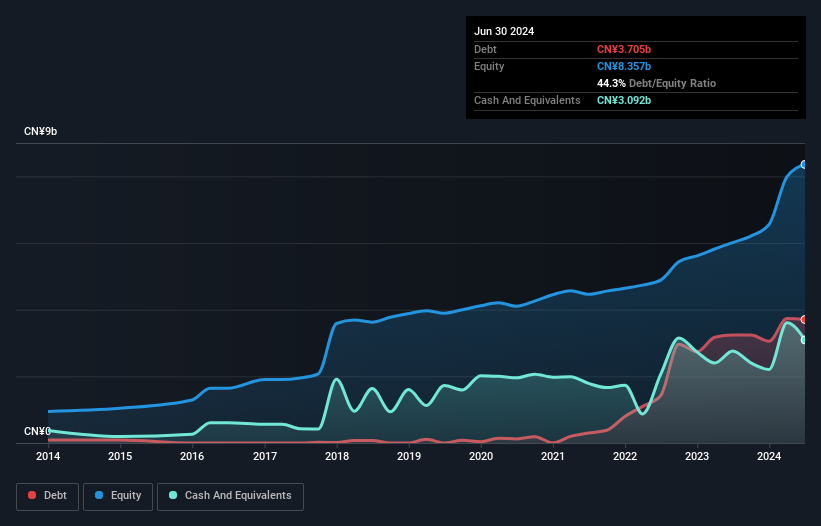Click the 2020 year label on the axis
Screen dimensions: 821x526
pyautogui.click(x=481, y=457)
